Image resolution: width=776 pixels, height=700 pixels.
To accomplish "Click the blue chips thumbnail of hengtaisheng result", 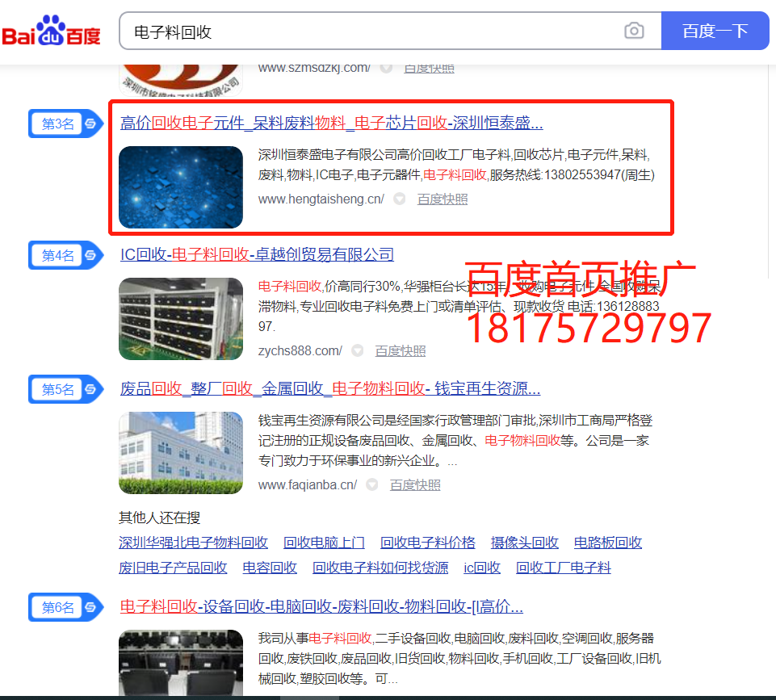I will tap(181, 187).
